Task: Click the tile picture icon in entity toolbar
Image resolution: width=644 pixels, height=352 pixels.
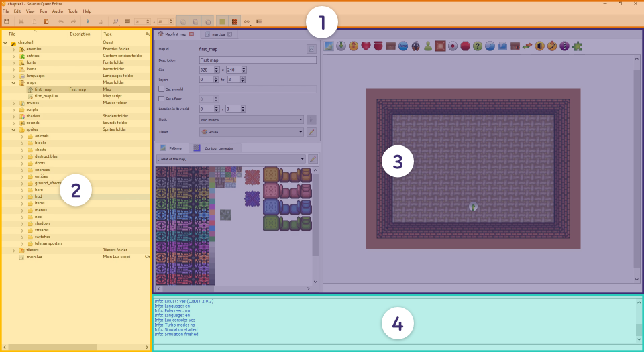Action: pyautogui.click(x=329, y=46)
